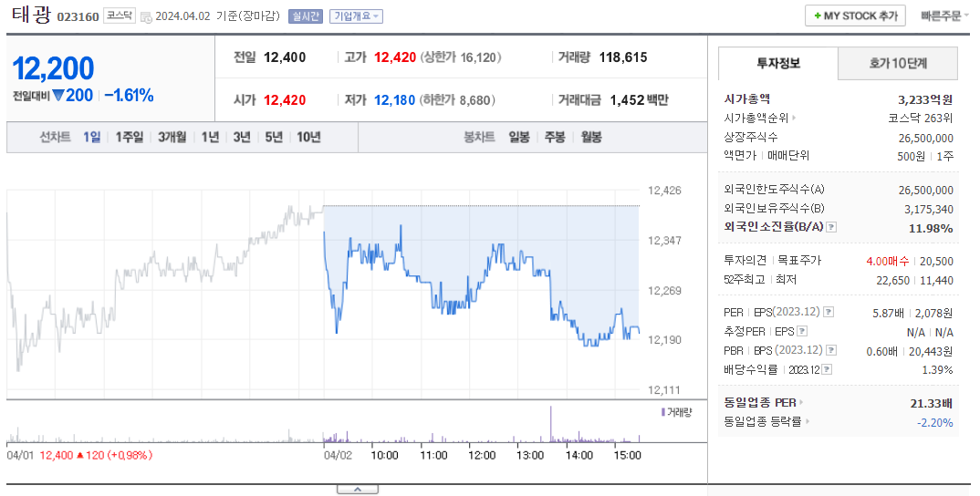Click the 11:00 time axis label

(433, 455)
